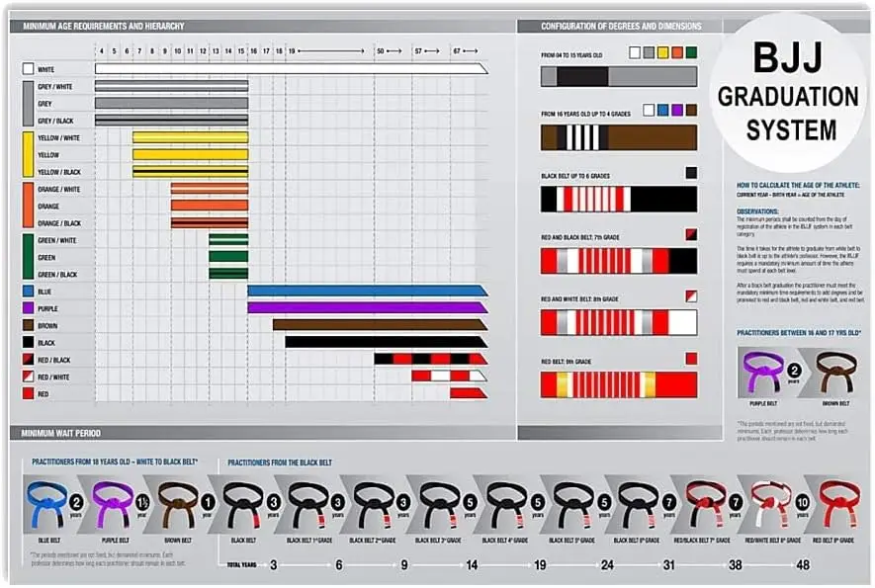The image size is (875, 588).
Task: Click the red and black belt 7th grade image
Action: 619,261
